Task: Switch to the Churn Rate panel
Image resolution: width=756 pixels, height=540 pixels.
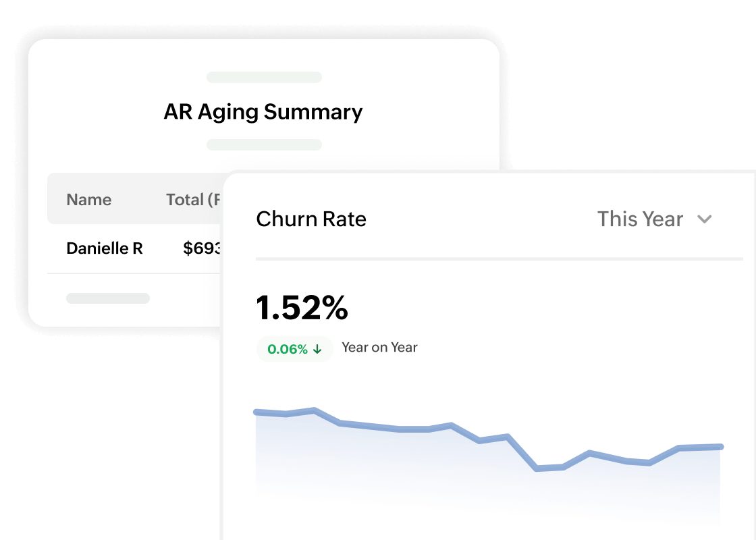Action: (311, 219)
